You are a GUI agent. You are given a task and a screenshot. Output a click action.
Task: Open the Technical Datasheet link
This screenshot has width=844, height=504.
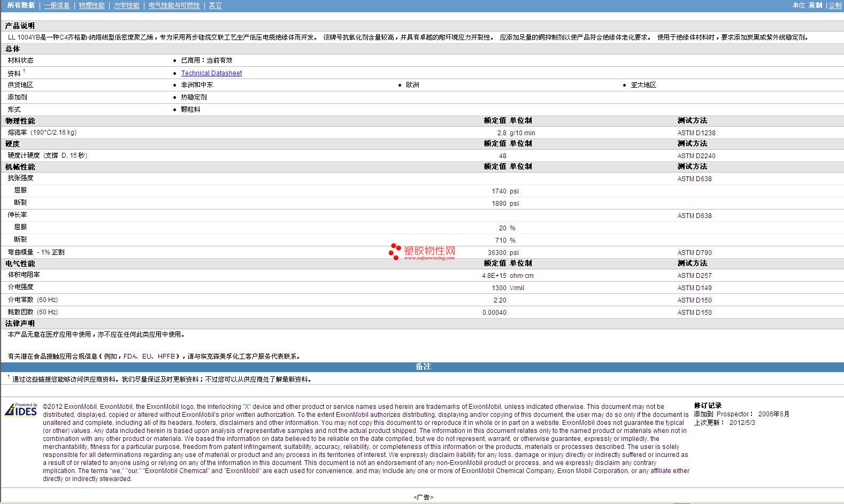211,73
